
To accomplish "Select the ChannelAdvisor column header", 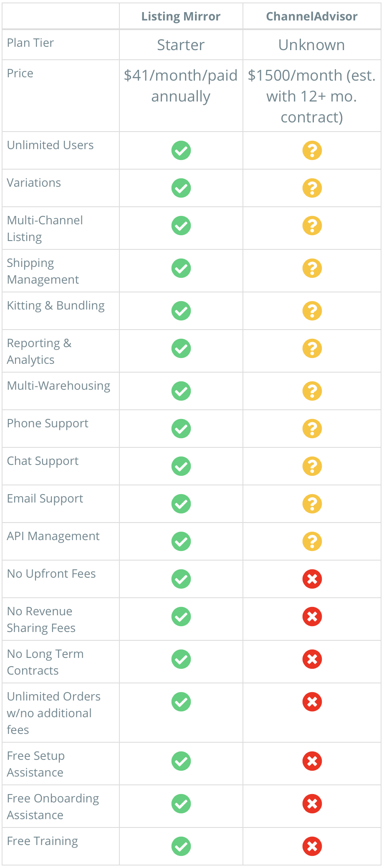I will (312, 16).
